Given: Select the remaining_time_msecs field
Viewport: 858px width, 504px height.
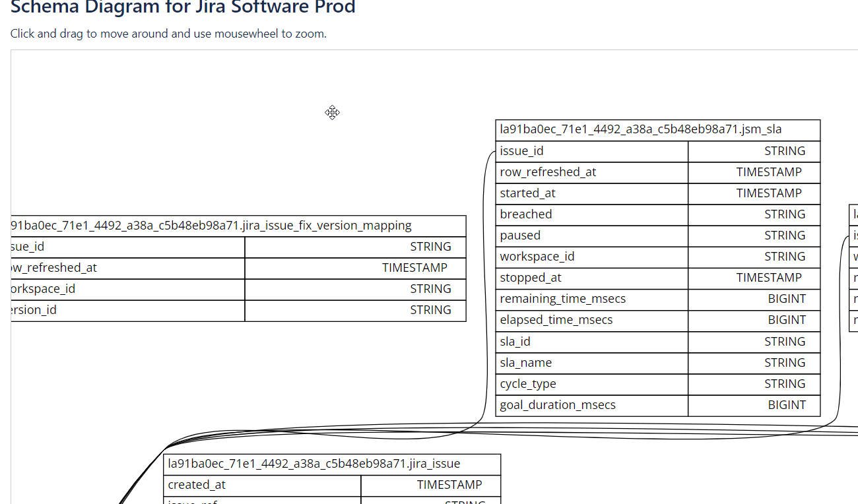Looking at the screenshot, I should point(658,299).
